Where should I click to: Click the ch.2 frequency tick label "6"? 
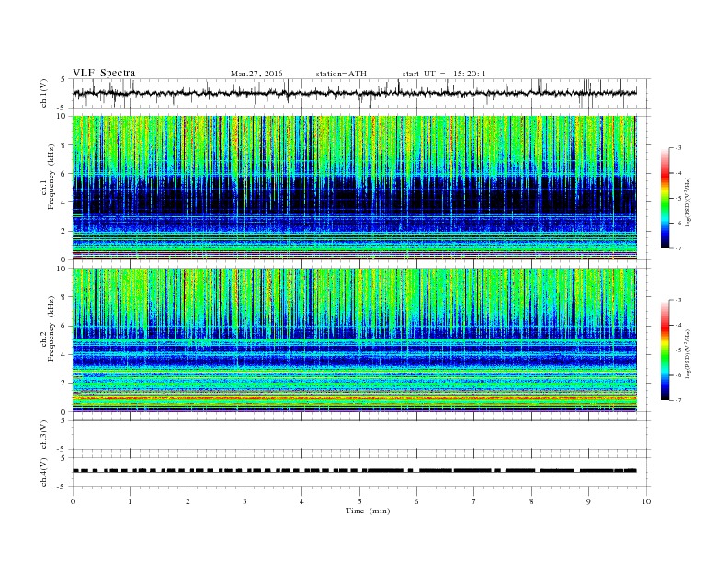[63, 326]
